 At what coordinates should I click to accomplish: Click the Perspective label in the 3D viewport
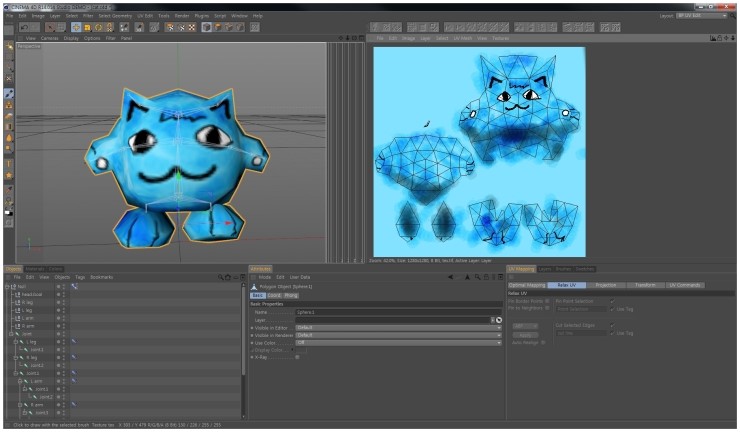coord(29,46)
